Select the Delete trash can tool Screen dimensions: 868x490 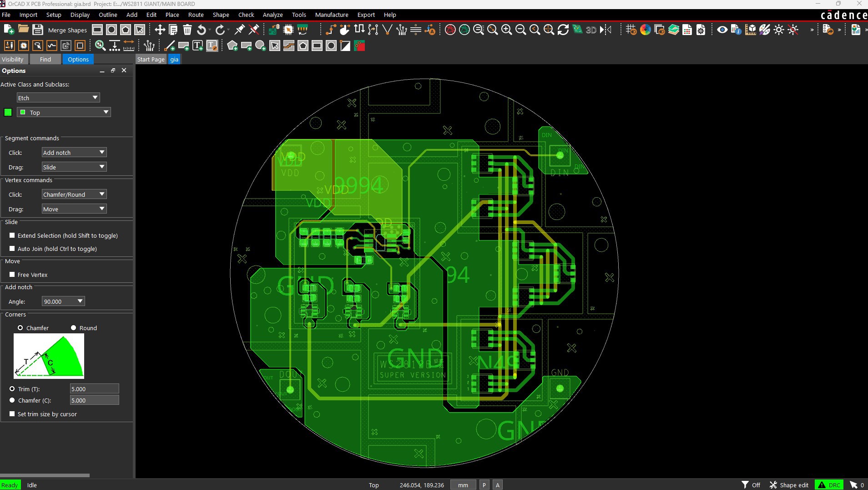[187, 30]
